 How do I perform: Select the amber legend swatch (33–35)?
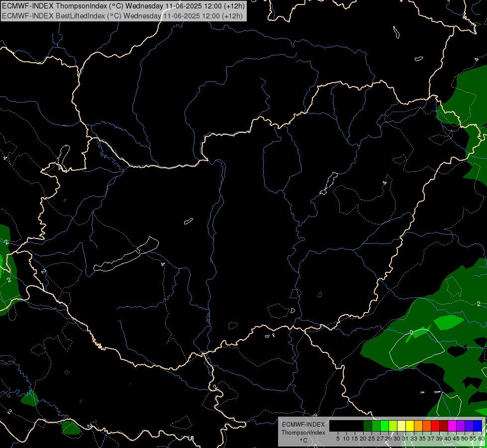[418, 426]
